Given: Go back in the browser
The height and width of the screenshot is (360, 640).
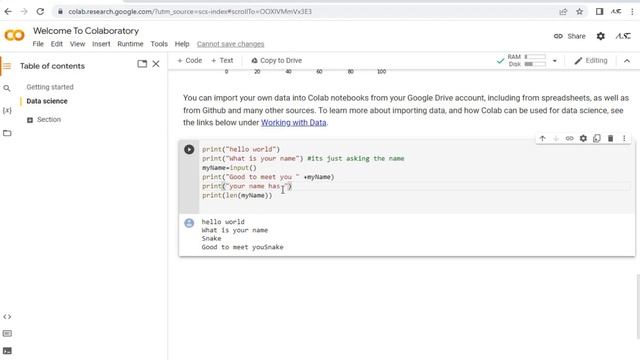Looking at the screenshot, I should pos(8,11).
